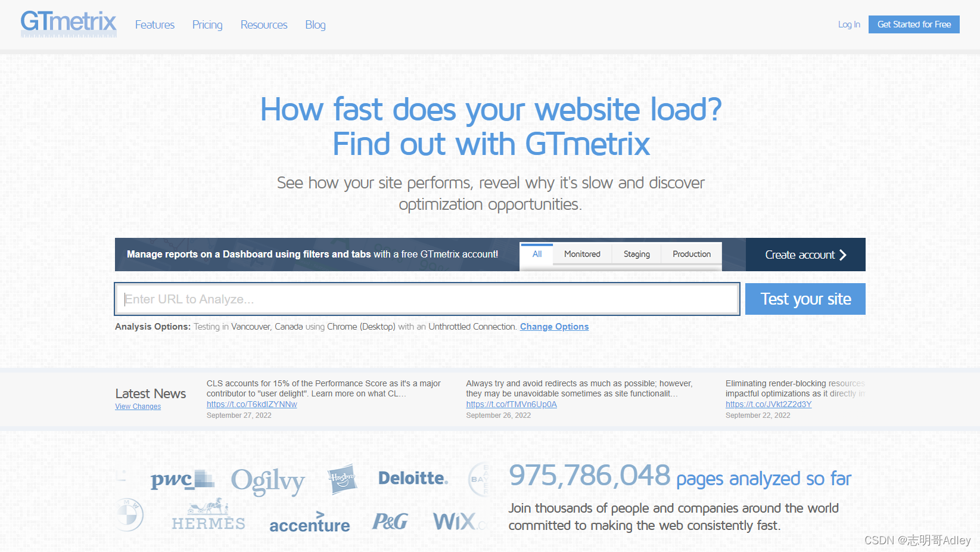Click the Latest News heading
This screenshot has height=552, width=980.
tap(151, 393)
